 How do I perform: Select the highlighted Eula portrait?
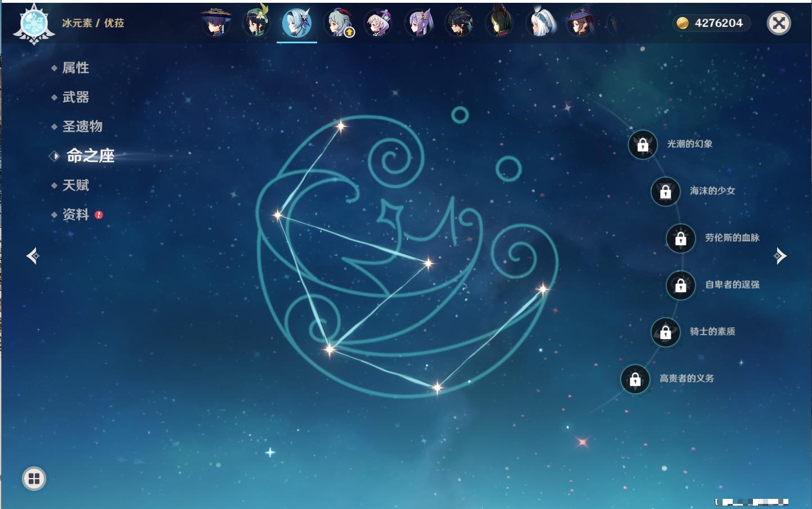click(297, 23)
